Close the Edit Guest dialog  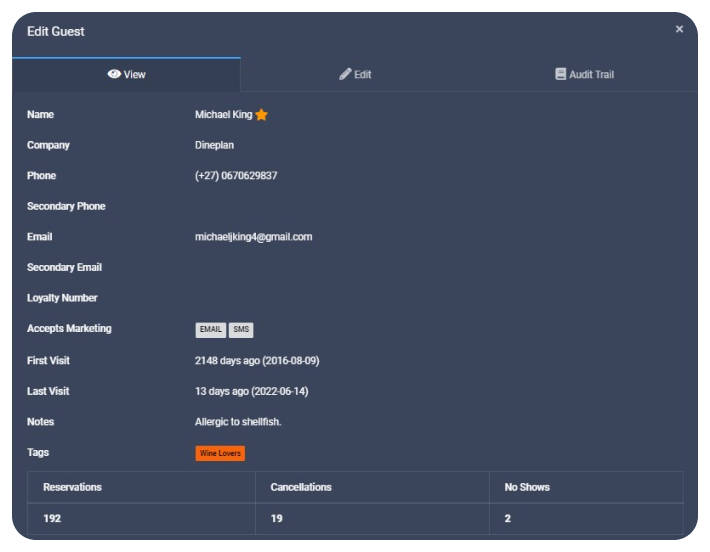[679, 30]
